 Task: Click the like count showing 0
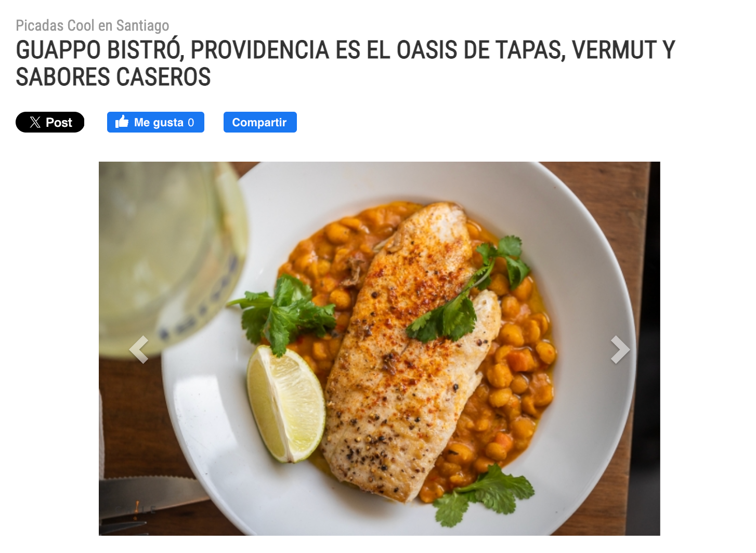point(191,123)
